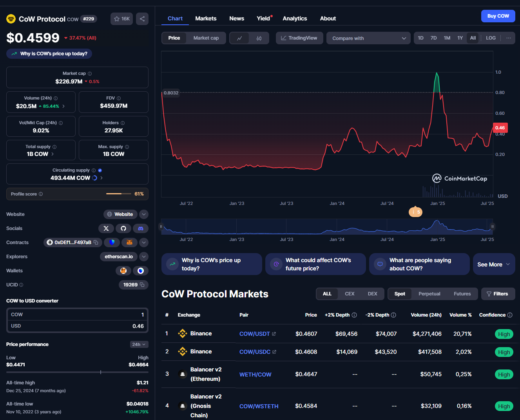Screen dimensions: 520x420
Task: Click the left handle of chart range slider
Action: click(x=161, y=226)
